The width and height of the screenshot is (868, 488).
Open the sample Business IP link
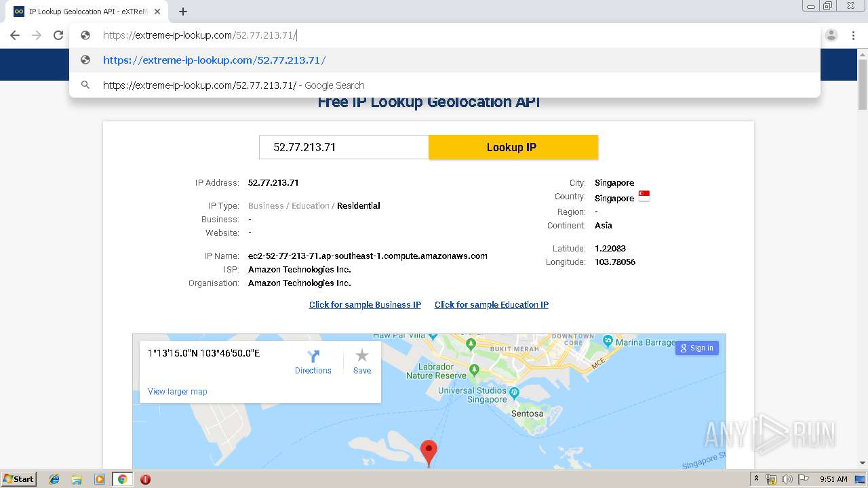tap(365, 304)
